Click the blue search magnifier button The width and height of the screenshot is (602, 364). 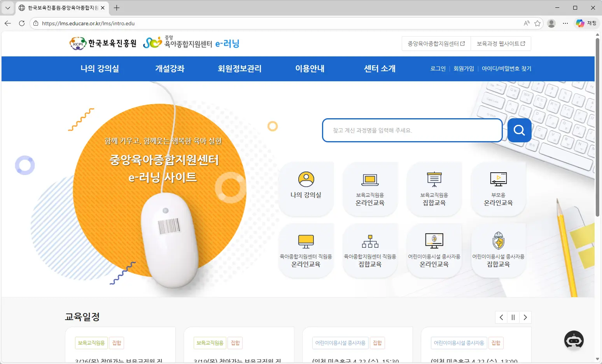tap(519, 130)
